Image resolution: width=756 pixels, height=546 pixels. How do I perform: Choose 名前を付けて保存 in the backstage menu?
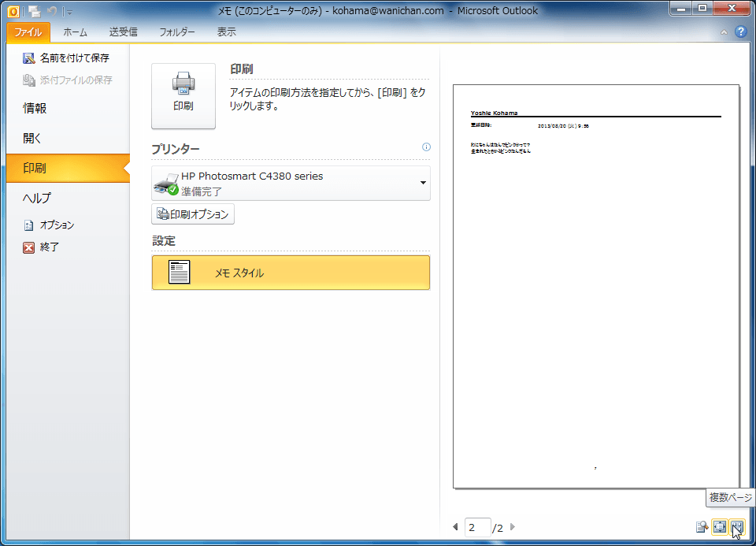pos(66,58)
